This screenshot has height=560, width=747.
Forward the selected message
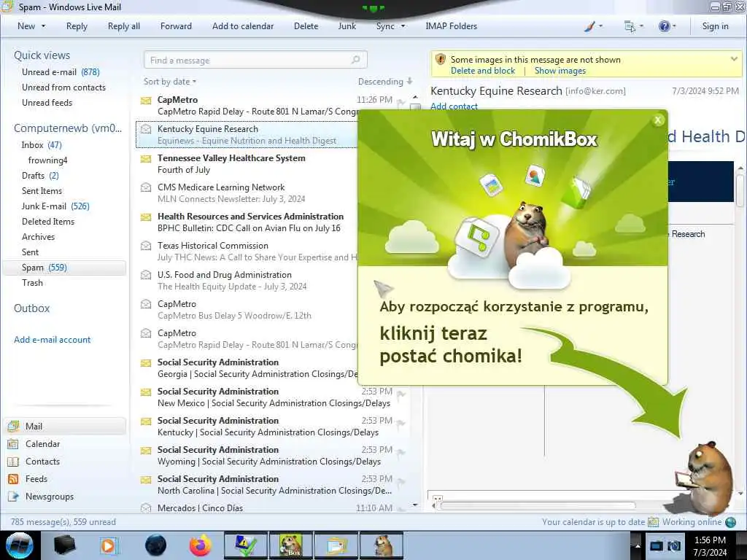[x=176, y=26]
